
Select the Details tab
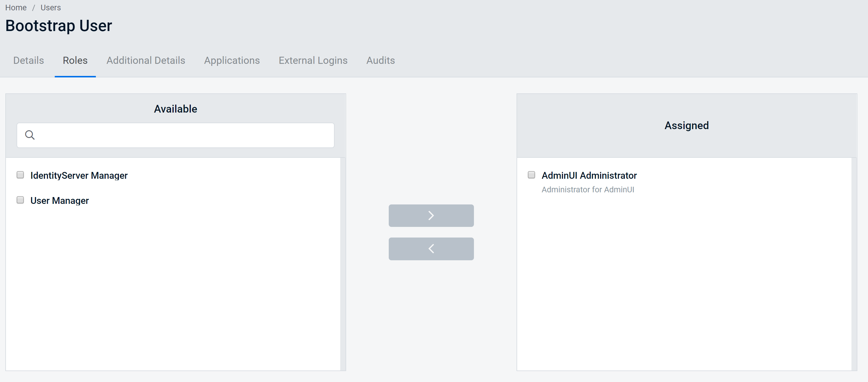pos(28,60)
